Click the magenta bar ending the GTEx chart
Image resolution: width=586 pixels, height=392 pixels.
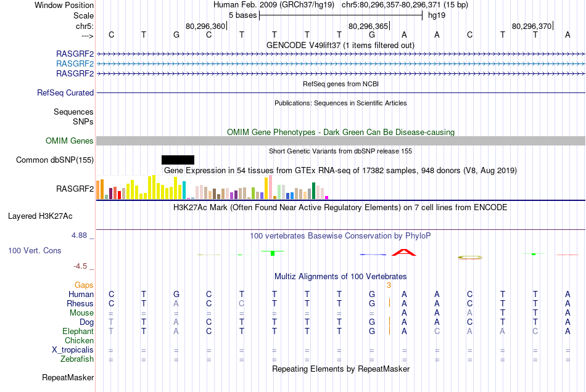pos(327,197)
